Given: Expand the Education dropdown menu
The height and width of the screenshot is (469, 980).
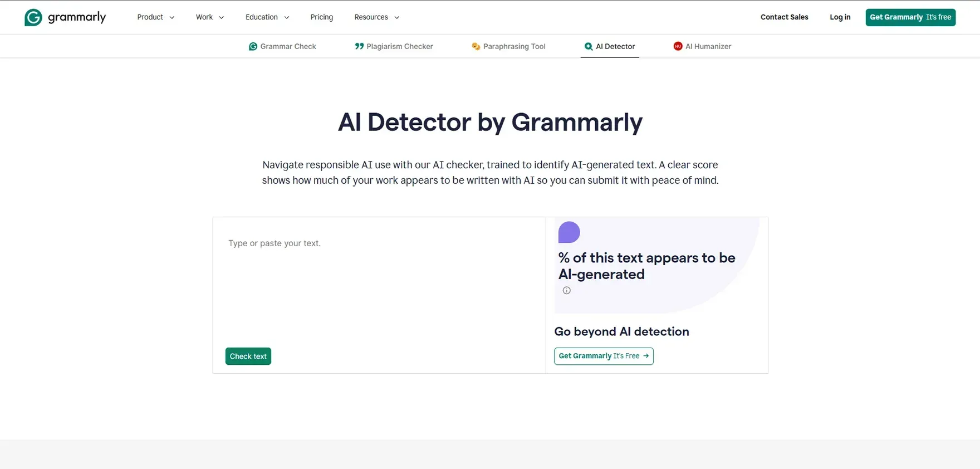Looking at the screenshot, I should 267,17.
